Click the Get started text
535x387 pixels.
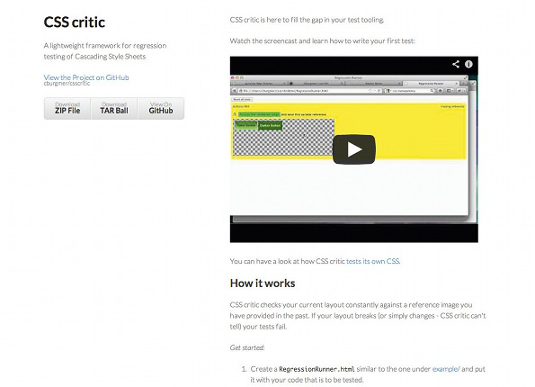[247, 348]
